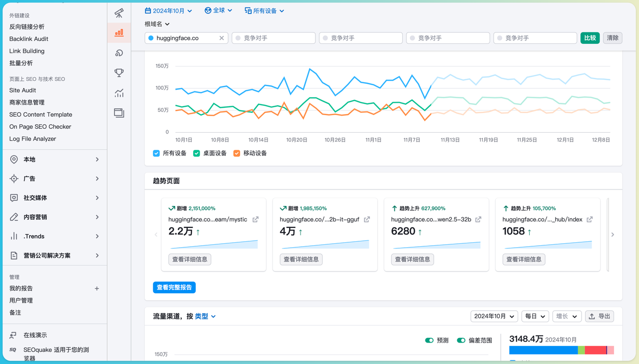Expand the 本地 sidebar section chevron
639x364 pixels.
(97, 160)
